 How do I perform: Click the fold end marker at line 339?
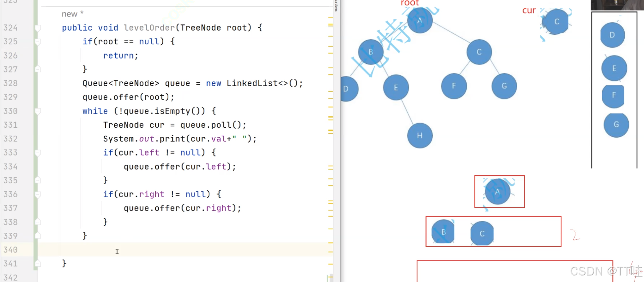tap(37, 235)
